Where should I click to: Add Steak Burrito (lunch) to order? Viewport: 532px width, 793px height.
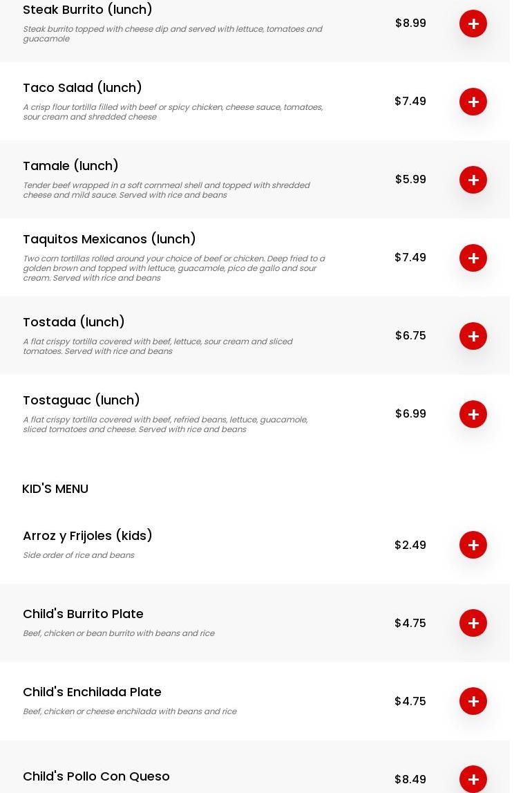[473, 24]
